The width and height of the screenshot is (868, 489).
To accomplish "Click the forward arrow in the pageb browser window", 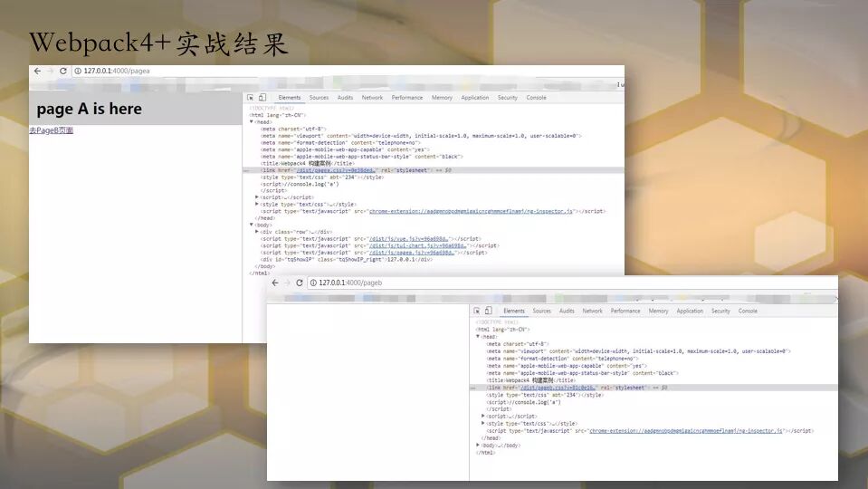I will coord(287,283).
